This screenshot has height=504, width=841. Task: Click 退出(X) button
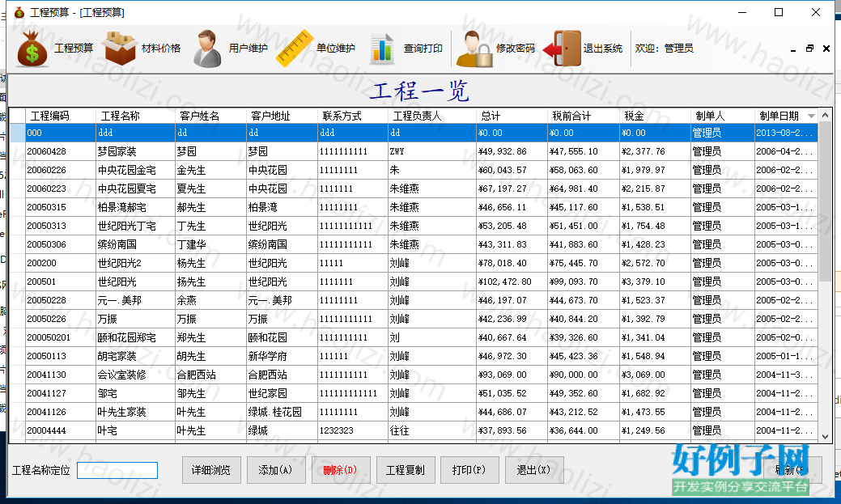point(533,470)
